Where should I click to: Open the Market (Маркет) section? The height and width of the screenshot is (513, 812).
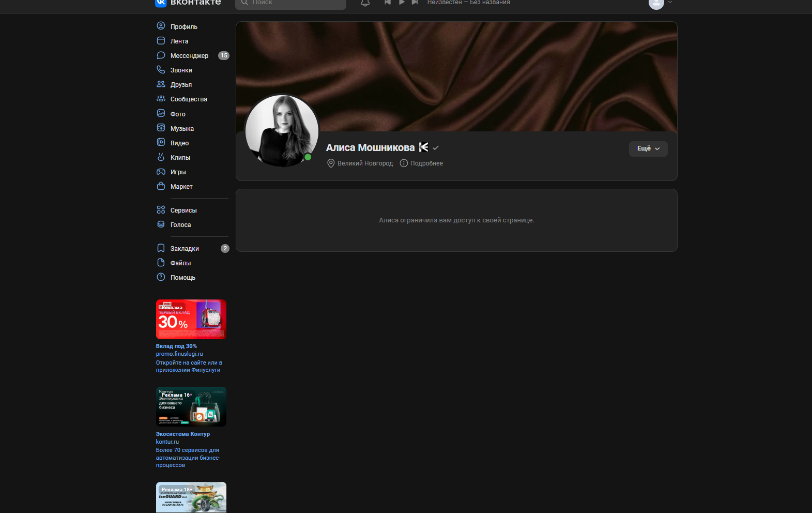pos(181,187)
